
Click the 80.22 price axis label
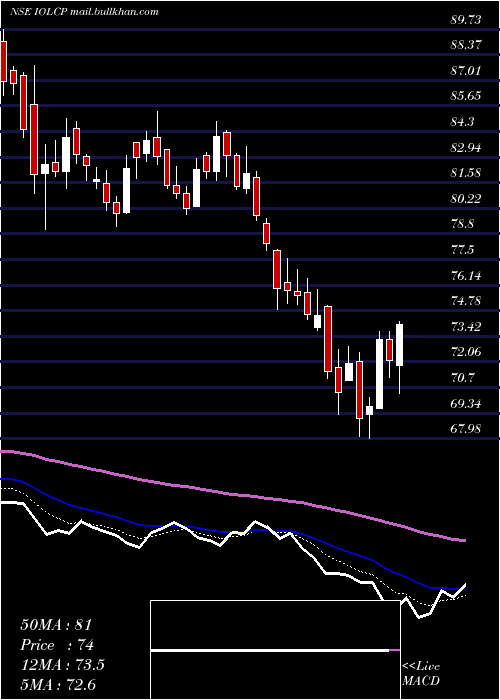pos(467,199)
